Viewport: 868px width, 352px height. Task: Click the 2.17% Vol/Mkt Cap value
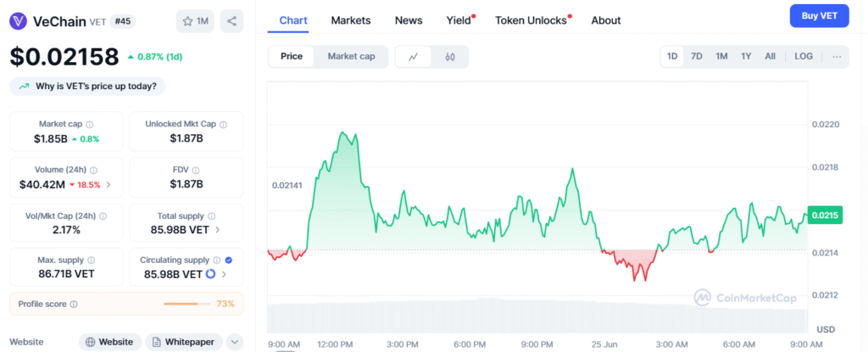point(66,230)
